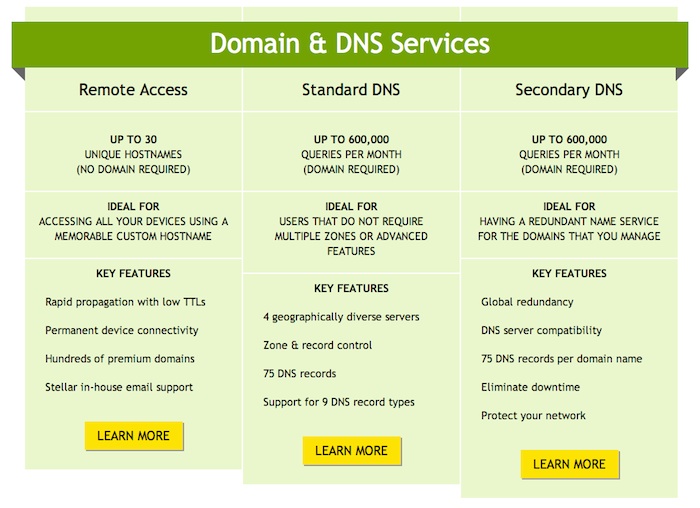Click 'Eliminate downtime' feature item

(530, 387)
